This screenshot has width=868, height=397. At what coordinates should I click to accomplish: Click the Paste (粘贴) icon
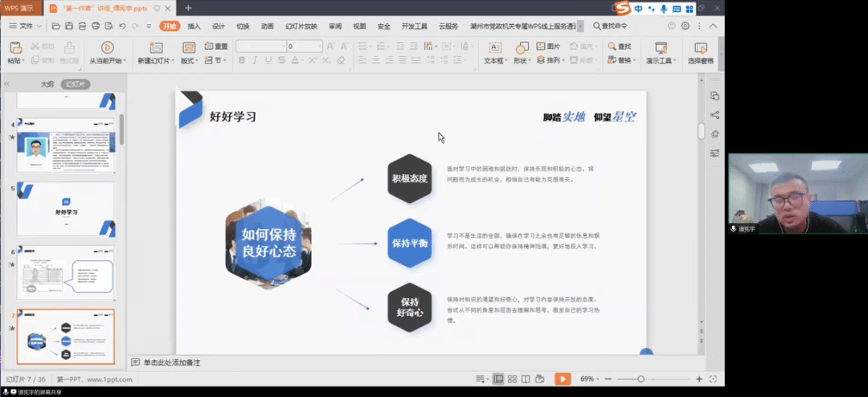15,48
